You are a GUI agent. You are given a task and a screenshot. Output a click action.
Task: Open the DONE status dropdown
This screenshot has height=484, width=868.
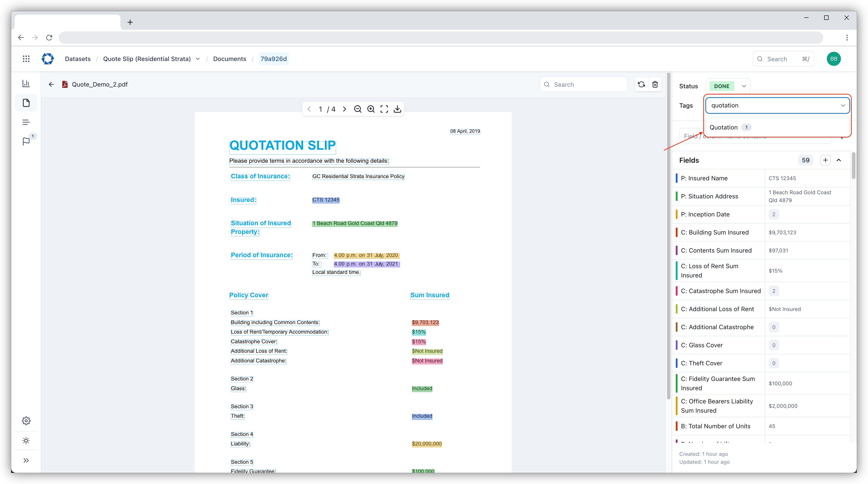point(744,86)
